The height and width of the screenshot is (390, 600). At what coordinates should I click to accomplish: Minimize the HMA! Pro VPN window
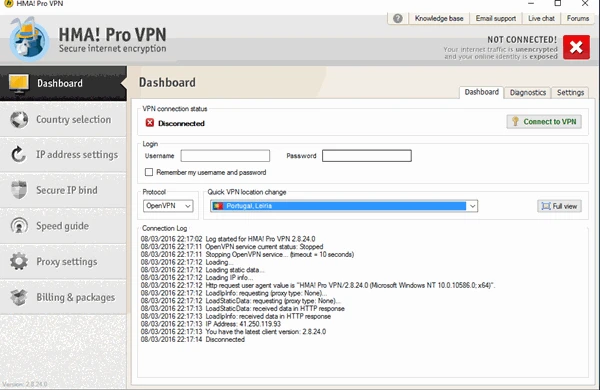531,3
